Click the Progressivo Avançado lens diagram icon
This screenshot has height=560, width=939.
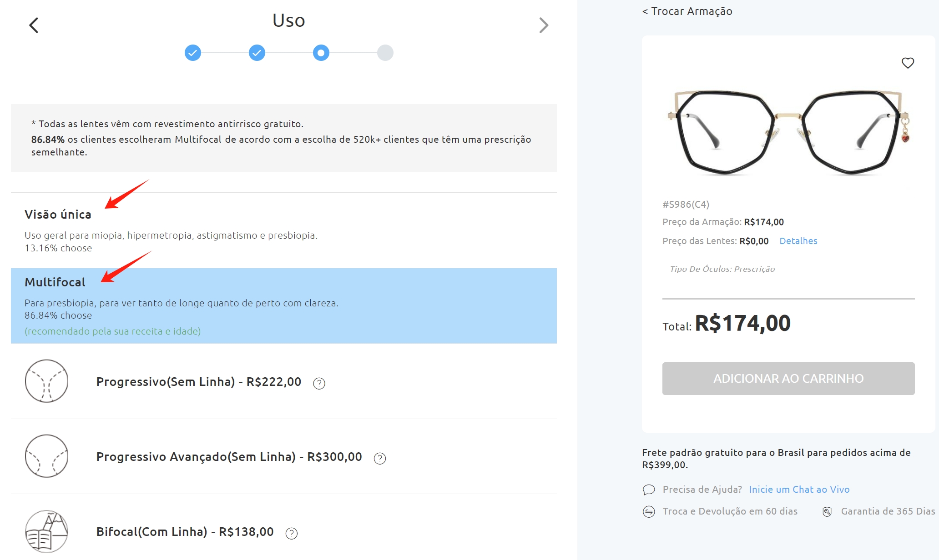[46, 456]
